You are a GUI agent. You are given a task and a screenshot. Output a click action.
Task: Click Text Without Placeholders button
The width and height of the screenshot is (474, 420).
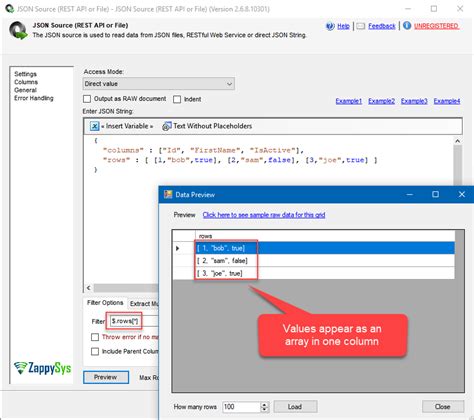(x=207, y=126)
